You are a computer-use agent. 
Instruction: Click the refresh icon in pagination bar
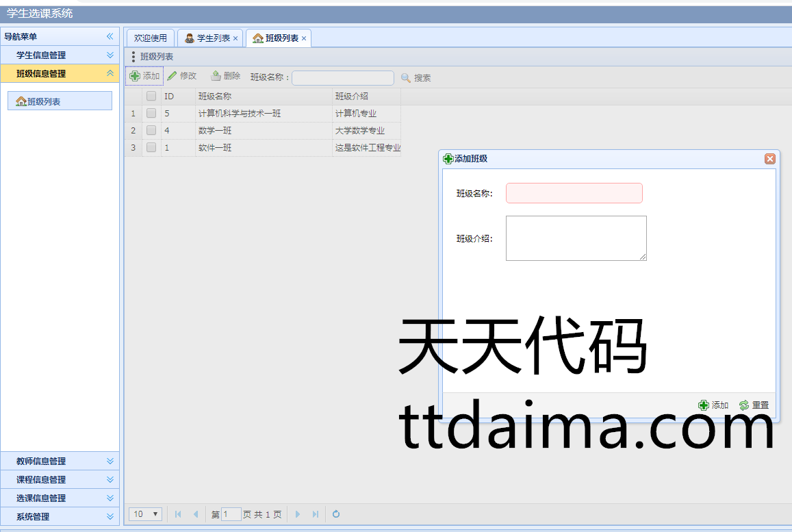(x=336, y=514)
